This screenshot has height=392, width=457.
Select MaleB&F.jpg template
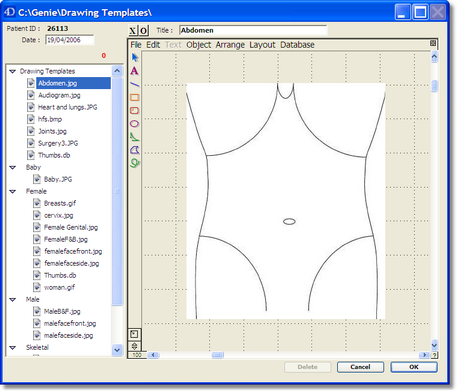[x=62, y=311]
